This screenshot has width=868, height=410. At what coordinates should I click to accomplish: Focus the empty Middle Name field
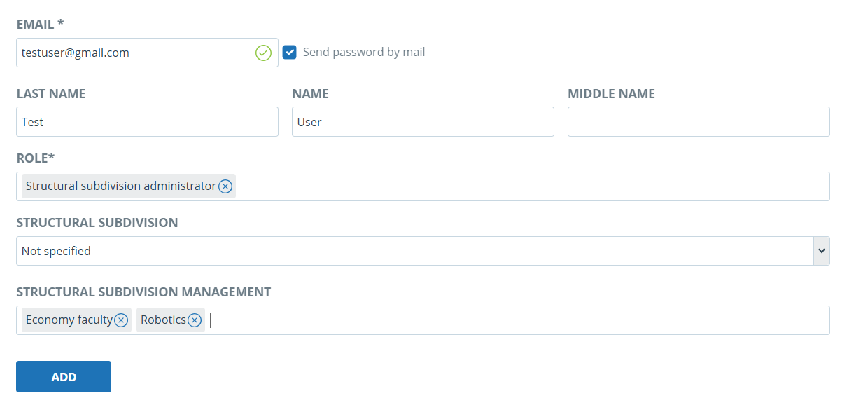click(x=699, y=122)
